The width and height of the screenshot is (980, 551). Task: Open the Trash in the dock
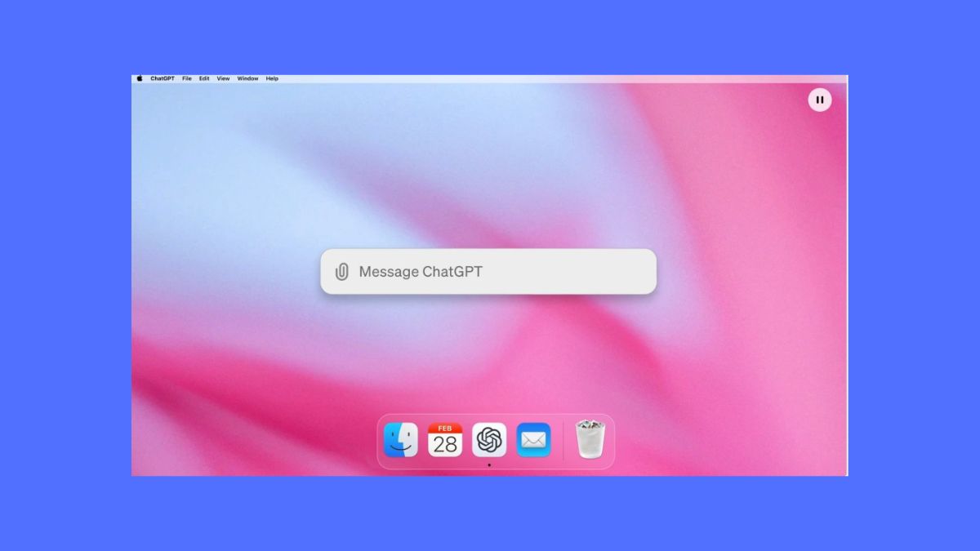(x=589, y=440)
